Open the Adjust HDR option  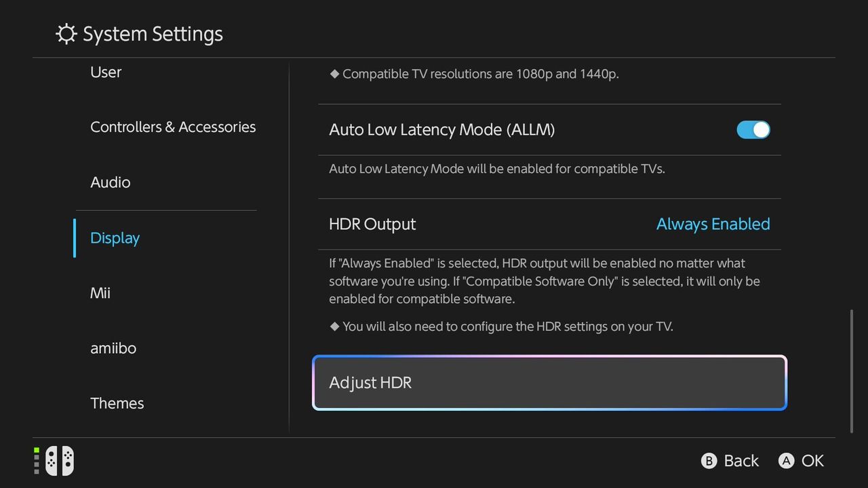(549, 382)
